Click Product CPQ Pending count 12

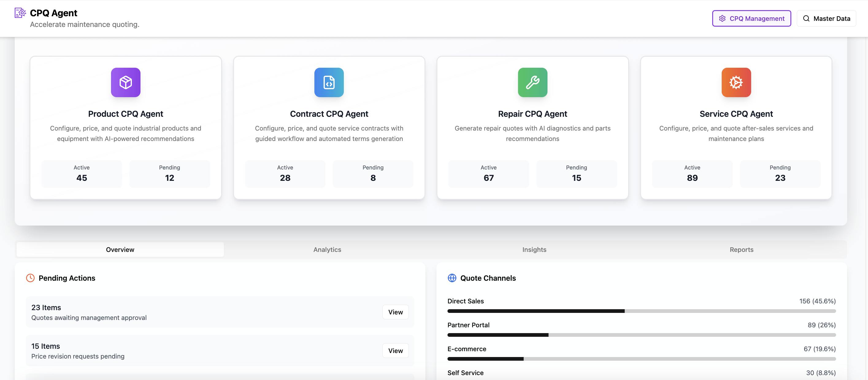(x=170, y=178)
